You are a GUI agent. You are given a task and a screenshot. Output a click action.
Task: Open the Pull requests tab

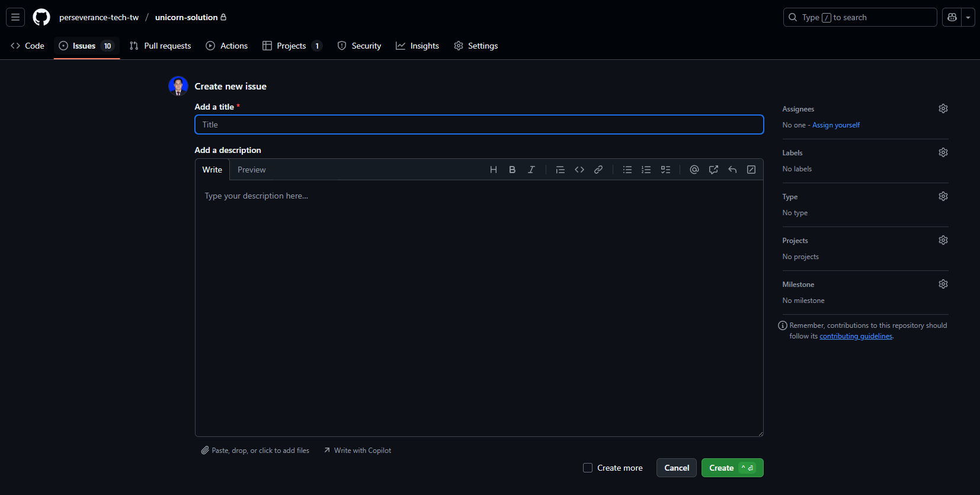click(160, 46)
